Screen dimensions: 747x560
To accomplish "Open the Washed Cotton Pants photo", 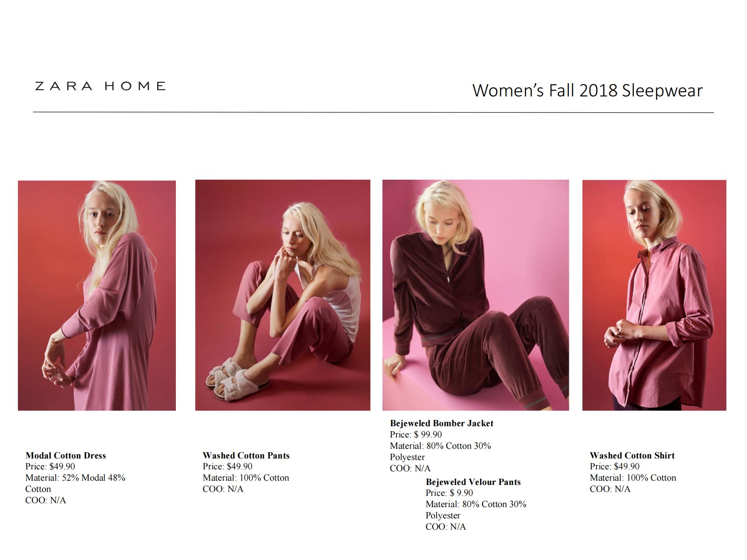I will (x=283, y=295).
